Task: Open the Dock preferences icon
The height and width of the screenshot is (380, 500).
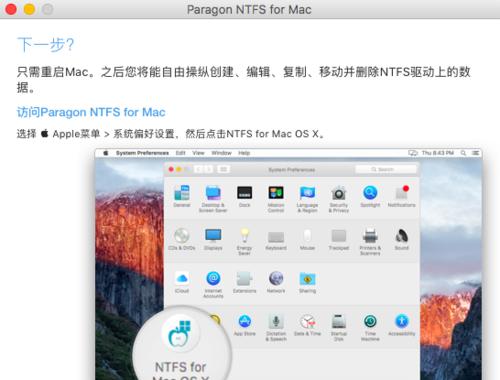Action: pyautogui.click(x=244, y=193)
